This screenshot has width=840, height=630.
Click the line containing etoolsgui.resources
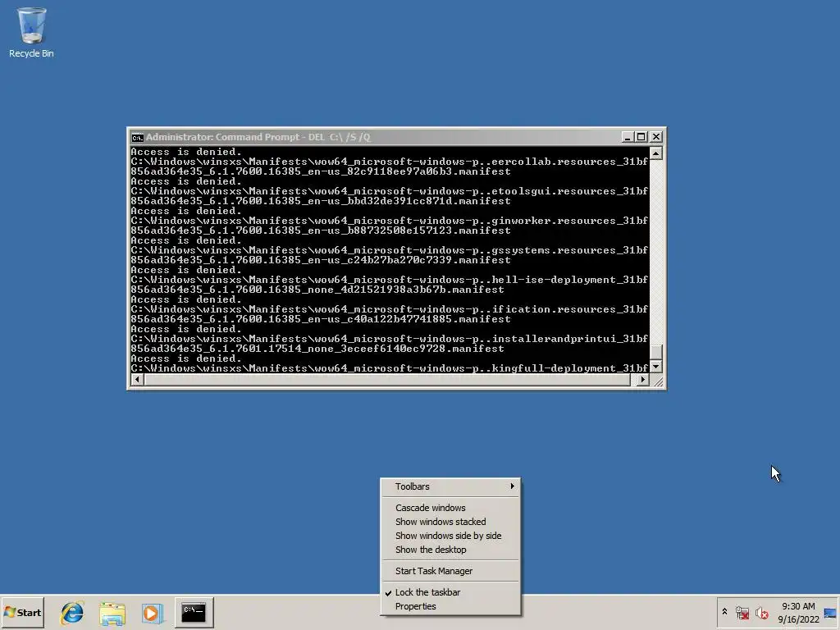point(389,191)
